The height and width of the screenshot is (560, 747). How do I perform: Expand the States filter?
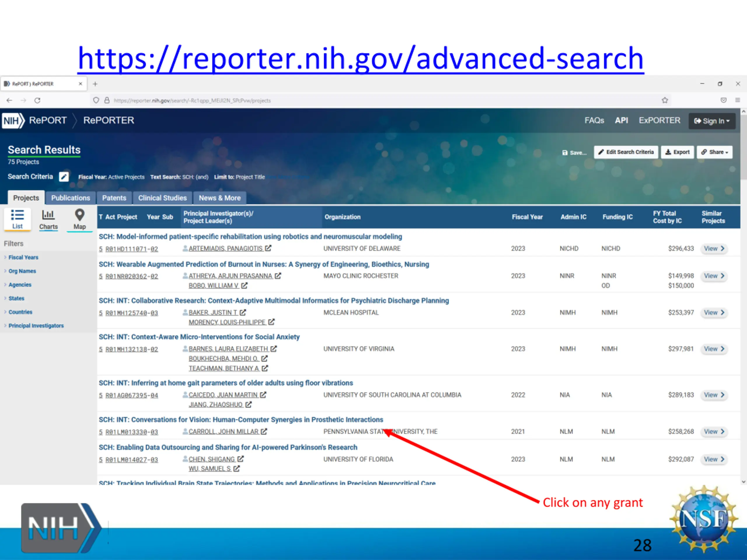point(16,298)
